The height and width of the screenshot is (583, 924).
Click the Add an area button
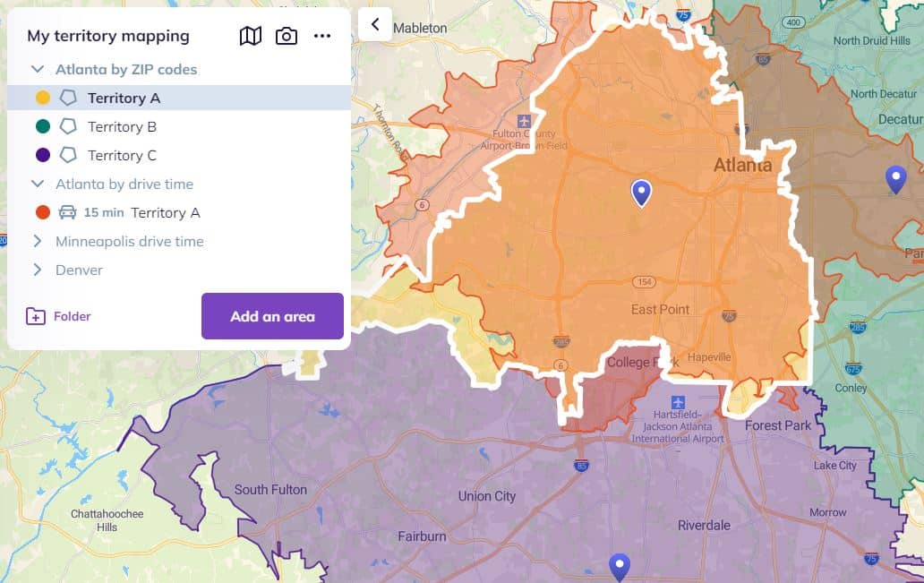272,316
